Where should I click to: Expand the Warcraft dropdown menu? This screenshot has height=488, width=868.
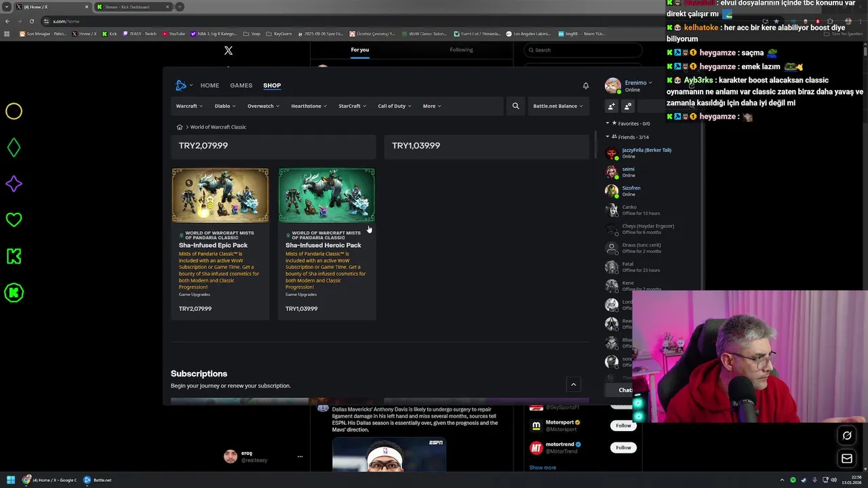(189, 106)
